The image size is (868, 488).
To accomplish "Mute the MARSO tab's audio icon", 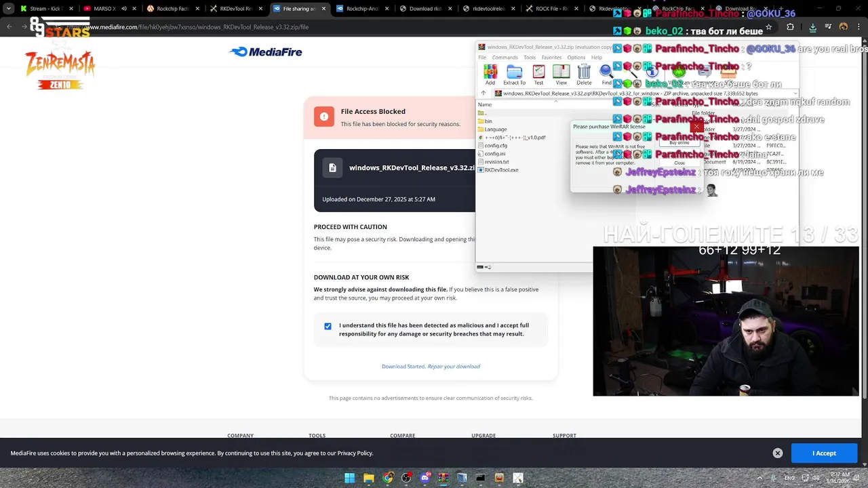I will click(124, 9).
